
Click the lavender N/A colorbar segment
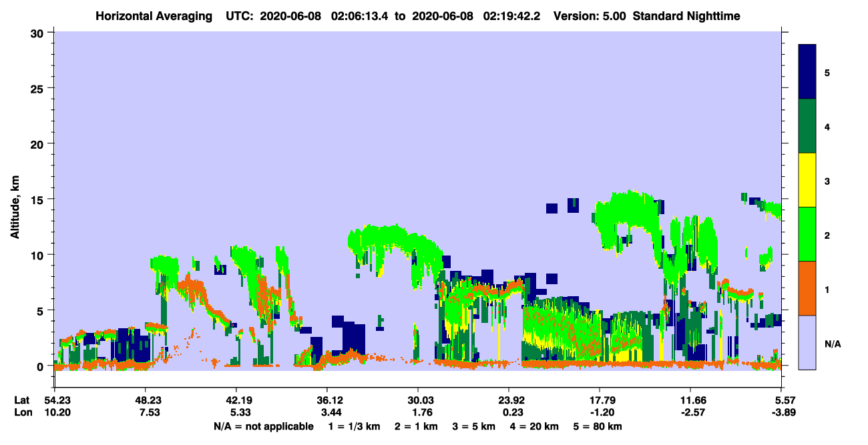click(807, 342)
